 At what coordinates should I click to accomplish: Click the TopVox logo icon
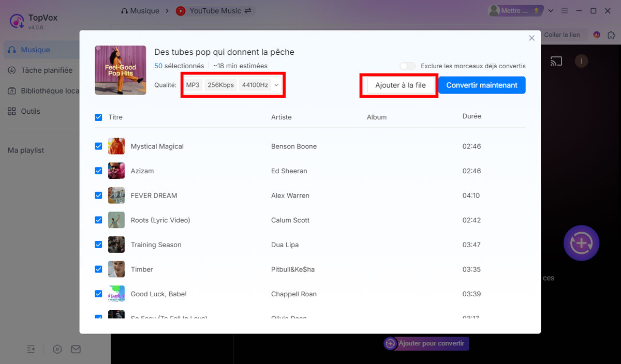pyautogui.click(x=17, y=21)
